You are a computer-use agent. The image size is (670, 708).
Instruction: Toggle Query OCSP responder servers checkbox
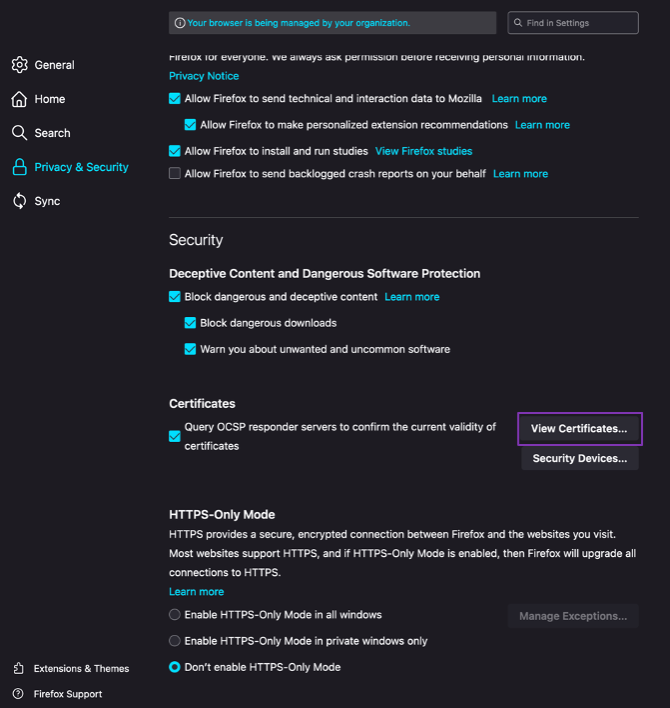click(x=175, y=436)
